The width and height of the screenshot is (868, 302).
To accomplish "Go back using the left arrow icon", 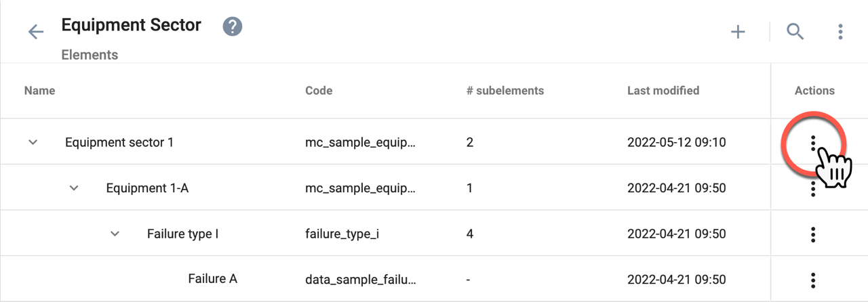I will (x=35, y=31).
